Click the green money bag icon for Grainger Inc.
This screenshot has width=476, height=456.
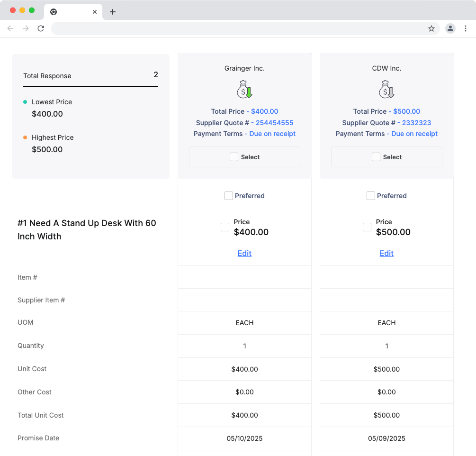coord(244,89)
